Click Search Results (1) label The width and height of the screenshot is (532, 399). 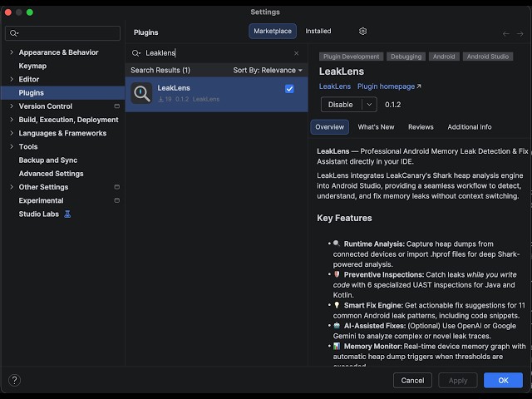pyautogui.click(x=160, y=70)
